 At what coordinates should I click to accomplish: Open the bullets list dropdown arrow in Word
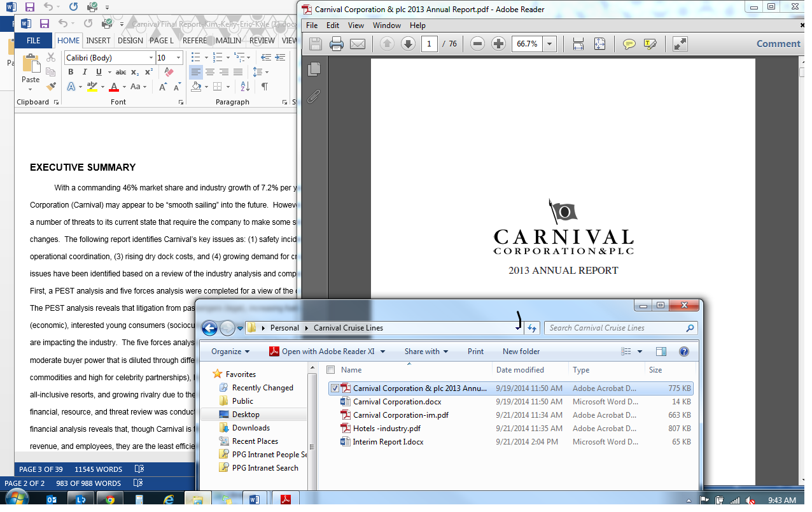point(205,57)
